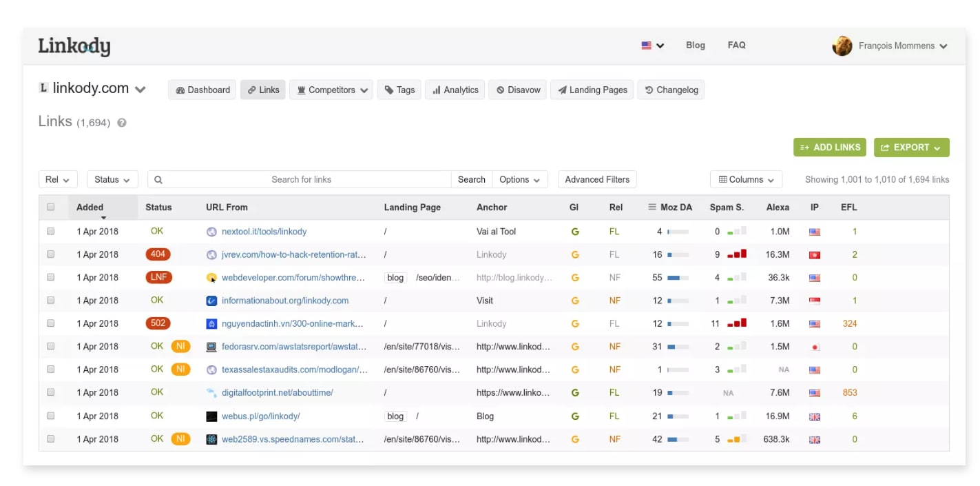The image size is (980, 486).
Task: Click the magnifier icon in search field
Action: click(x=158, y=180)
